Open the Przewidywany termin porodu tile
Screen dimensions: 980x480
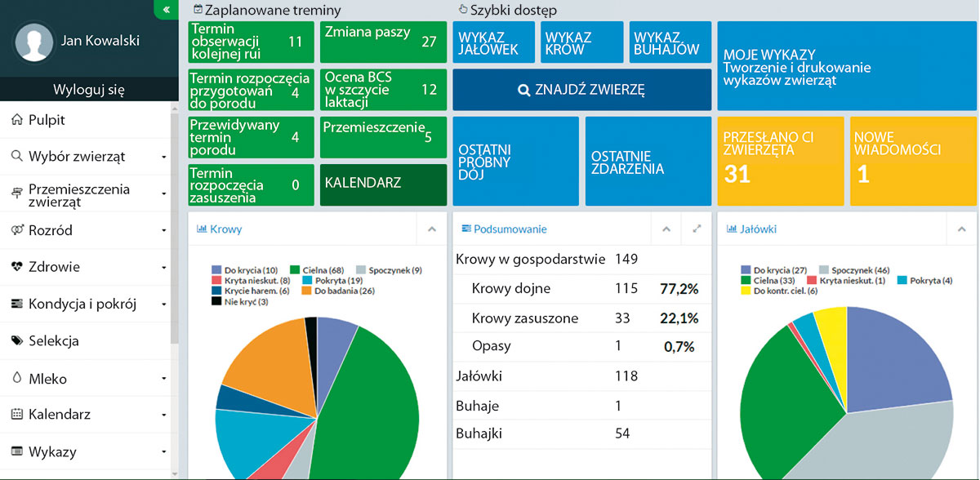(251, 137)
